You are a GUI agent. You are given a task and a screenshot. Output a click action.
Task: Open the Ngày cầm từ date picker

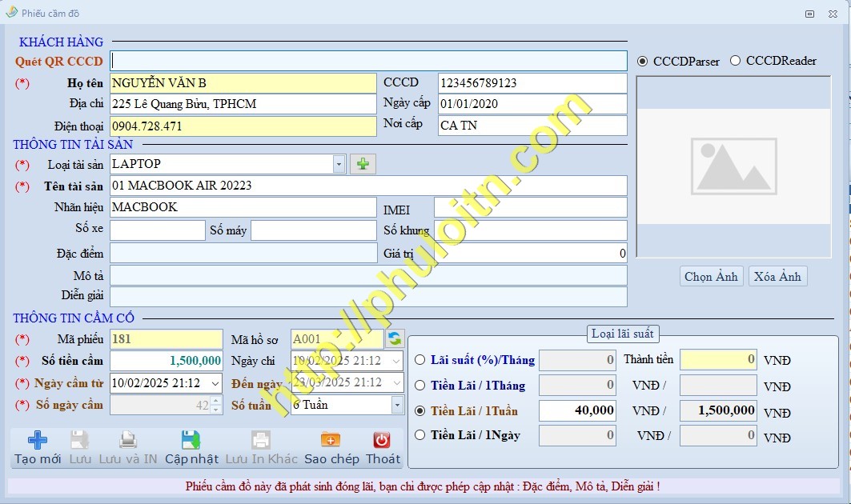click(215, 383)
